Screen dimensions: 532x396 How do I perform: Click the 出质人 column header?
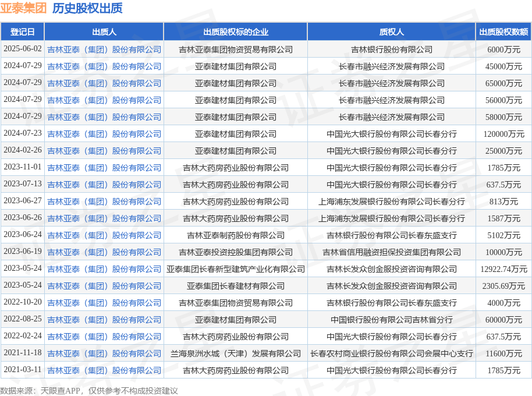(104, 32)
